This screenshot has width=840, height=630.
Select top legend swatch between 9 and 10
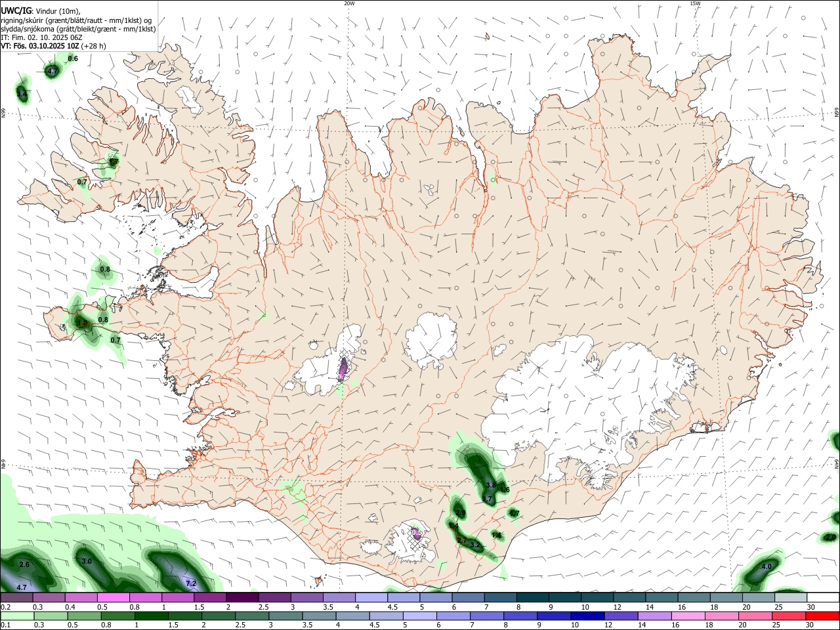[x=565, y=597]
